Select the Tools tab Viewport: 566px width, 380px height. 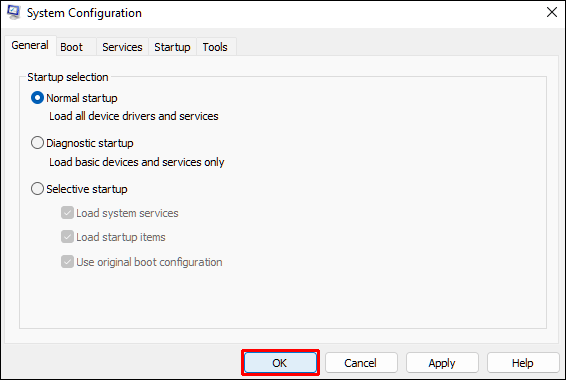click(x=215, y=47)
